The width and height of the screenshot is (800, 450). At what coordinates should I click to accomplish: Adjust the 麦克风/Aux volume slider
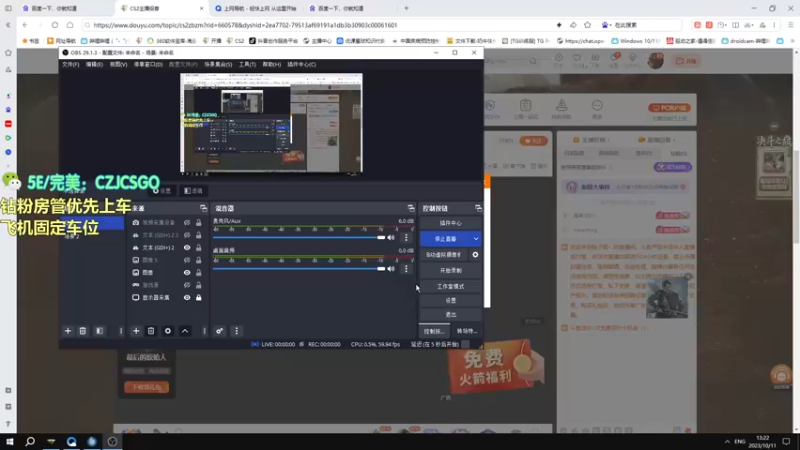[x=299, y=238]
